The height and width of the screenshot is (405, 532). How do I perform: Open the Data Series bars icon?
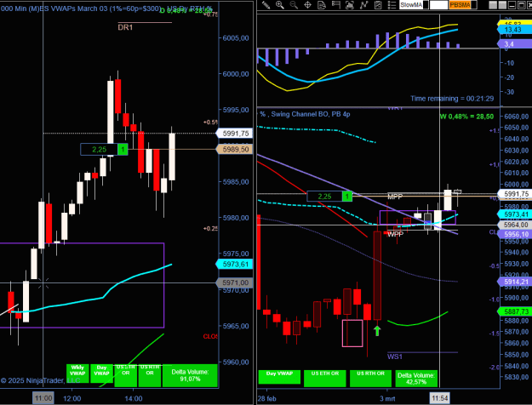click(x=350, y=5)
